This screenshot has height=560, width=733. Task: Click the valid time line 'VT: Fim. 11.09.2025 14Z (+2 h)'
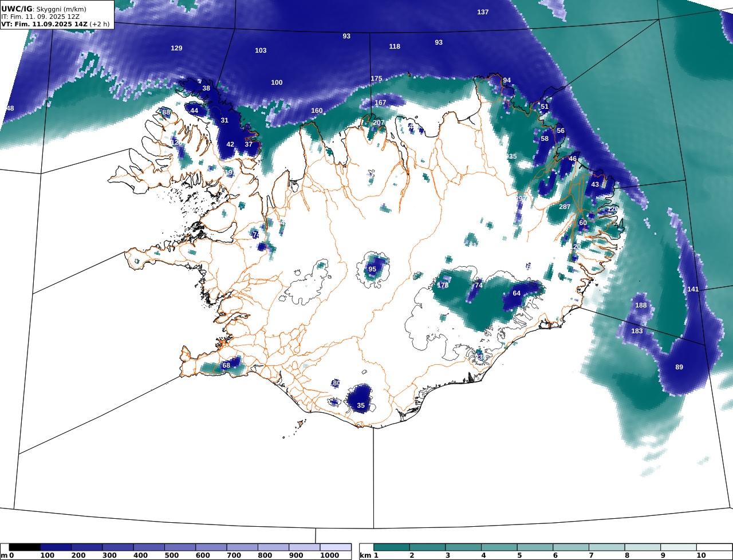click(x=56, y=24)
